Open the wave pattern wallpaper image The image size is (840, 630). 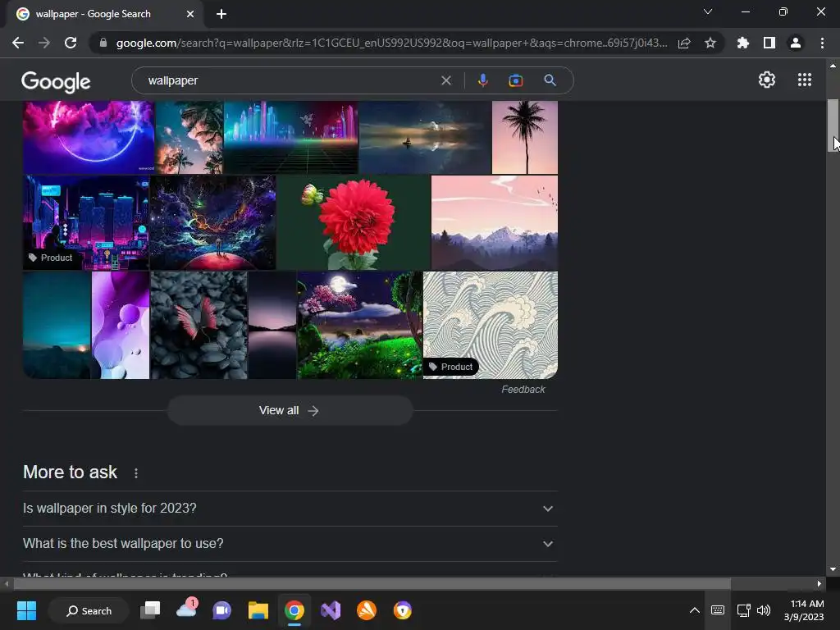(491, 325)
